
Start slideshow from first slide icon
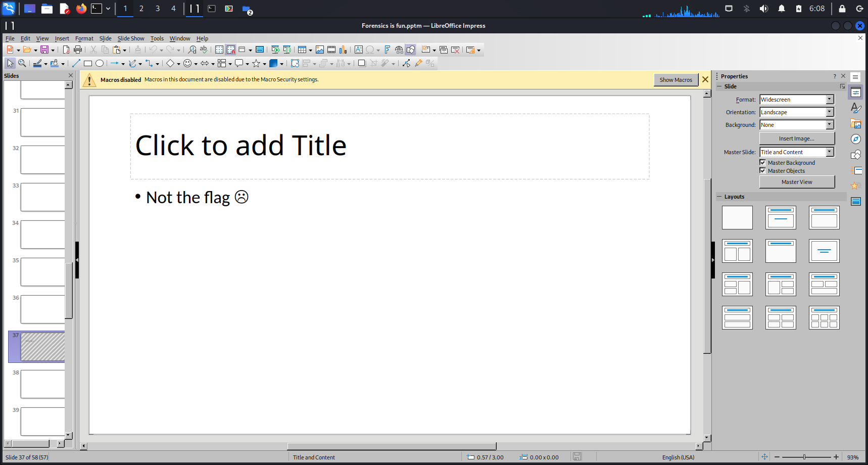(x=275, y=50)
